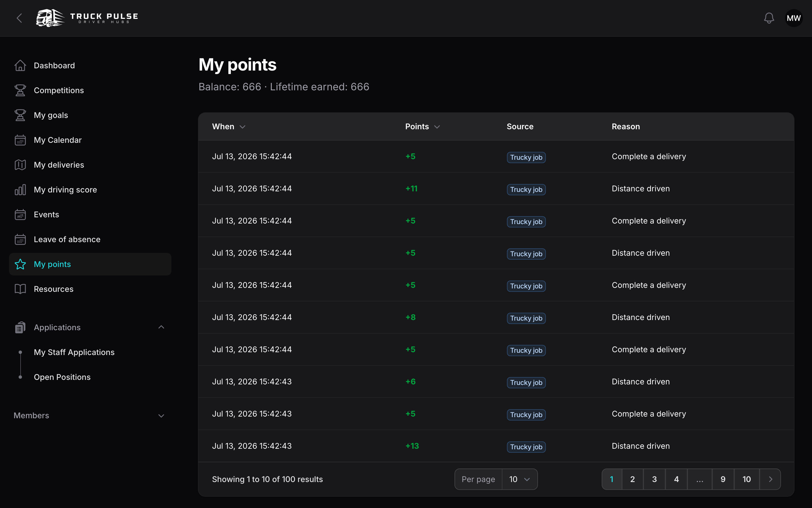Go to the next results page arrow
The height and width of the screenshot is (508, 812).
pyautogui.click(x=770, y=479)
